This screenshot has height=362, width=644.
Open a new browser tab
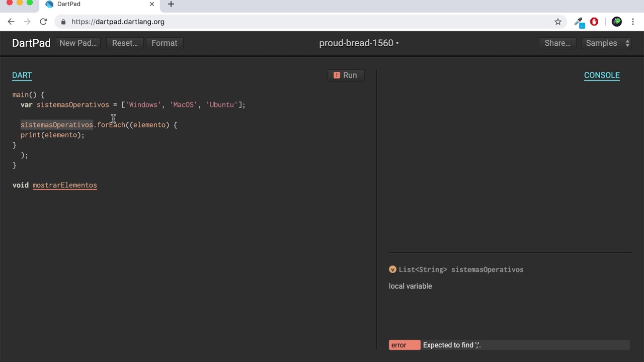tap(171, 4)
